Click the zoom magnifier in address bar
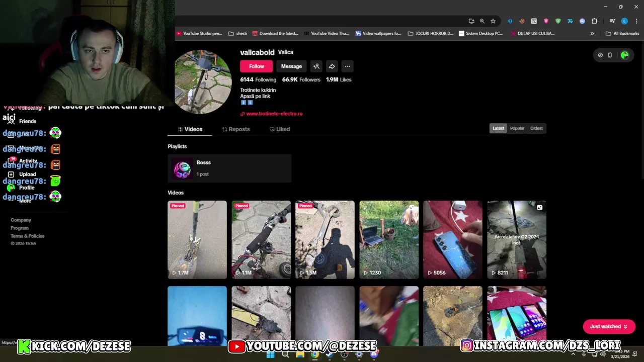Image resolution: width=644 pixels, height=362 pixels. click(x=482, y=21)
